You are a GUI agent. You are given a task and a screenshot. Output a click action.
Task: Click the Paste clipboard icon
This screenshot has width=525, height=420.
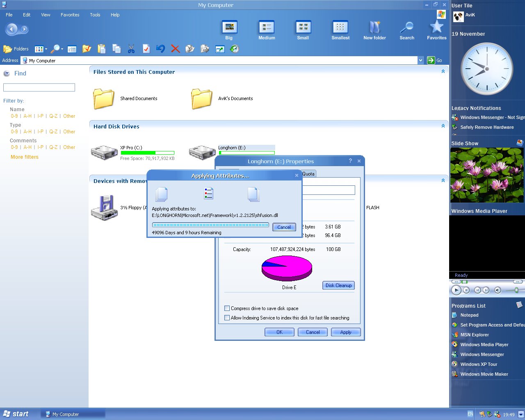pos(101,49)
